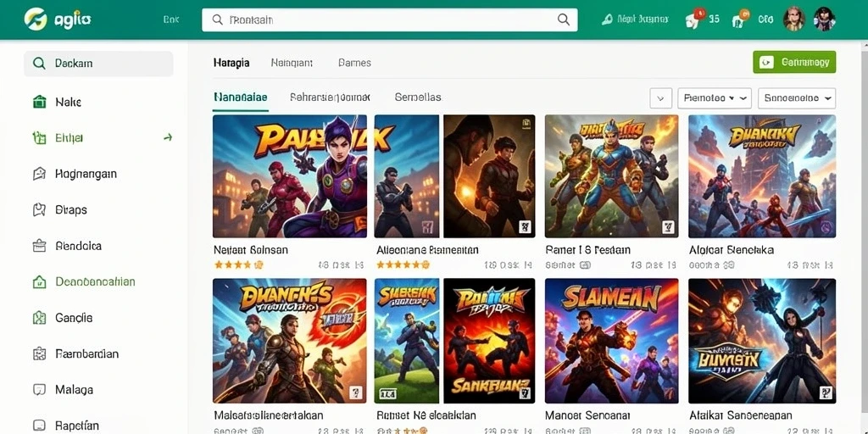Click the Ganclie sidebar icon

[x=39, y=318]
